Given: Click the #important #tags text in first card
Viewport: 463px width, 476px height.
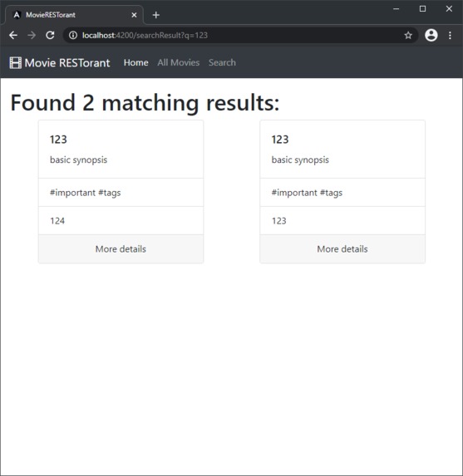Looking at the screenshot, I should click(86, 193).
